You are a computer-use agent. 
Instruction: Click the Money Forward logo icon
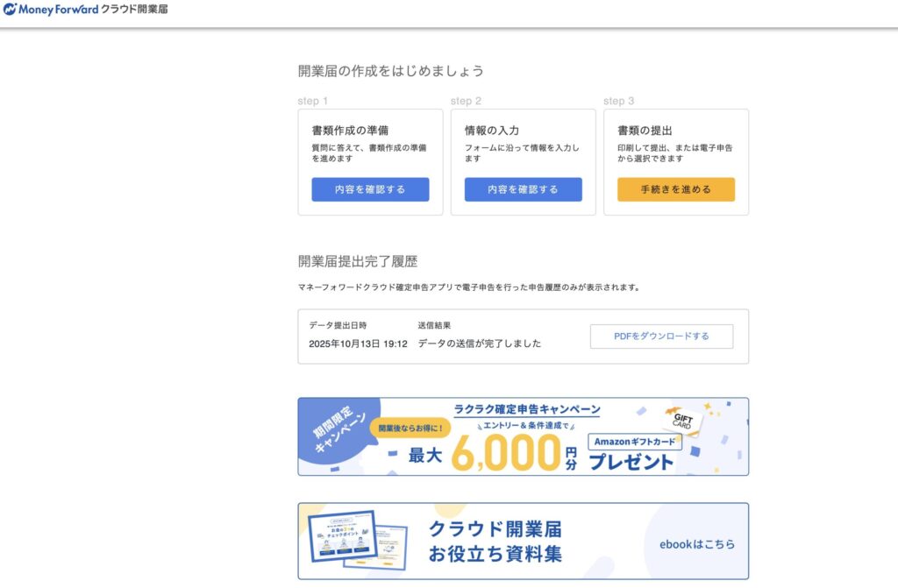(x=10, y=10)
